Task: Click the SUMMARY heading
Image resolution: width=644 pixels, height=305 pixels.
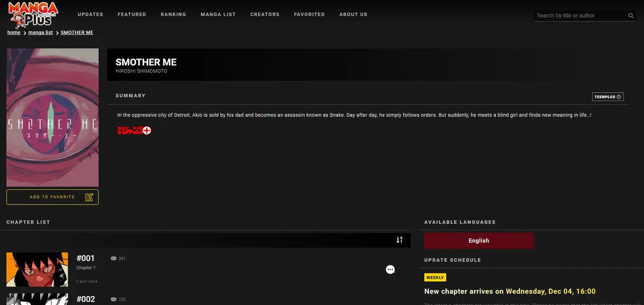Action: (x=130, y=96)
